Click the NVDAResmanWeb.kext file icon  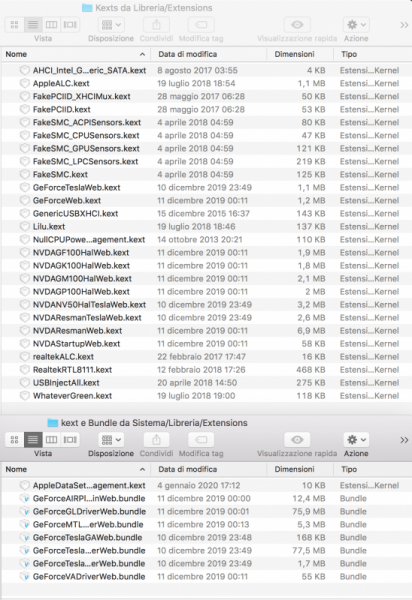[x=25, y=331]
